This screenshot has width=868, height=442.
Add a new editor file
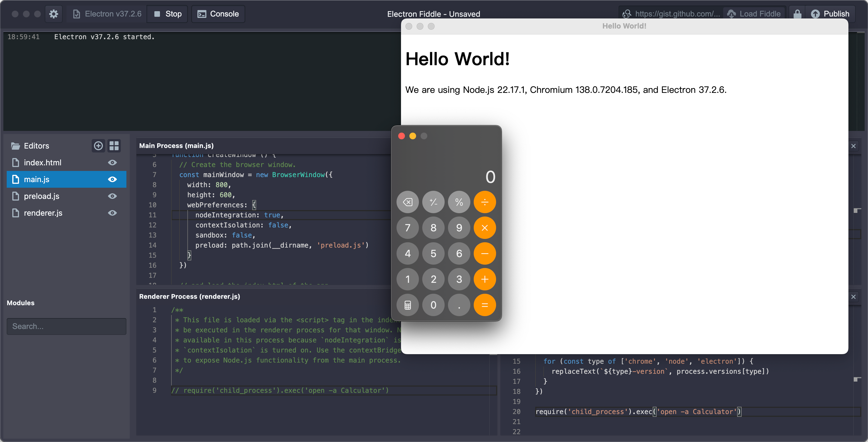[x=98, y=146]
